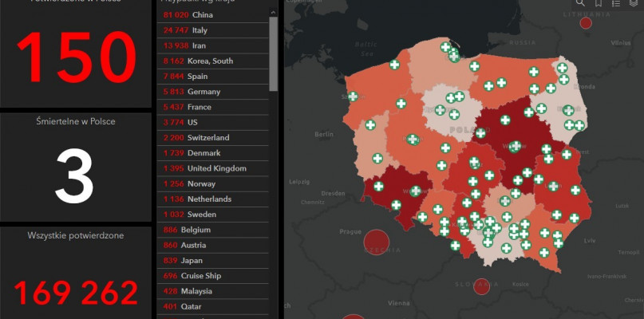Click the Śmiertelne w Polsce count 3

(x=75, y=177)
